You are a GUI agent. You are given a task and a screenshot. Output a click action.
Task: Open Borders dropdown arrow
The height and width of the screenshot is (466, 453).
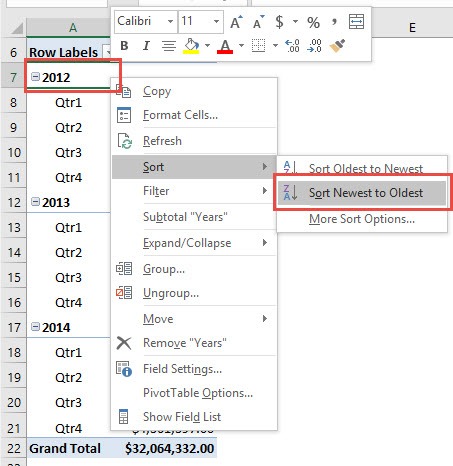[275, 46]
